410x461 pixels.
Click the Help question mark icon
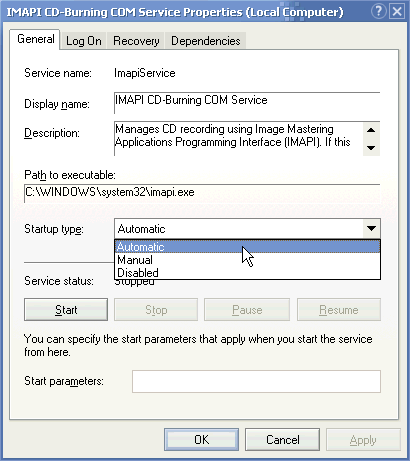[378, 12]
